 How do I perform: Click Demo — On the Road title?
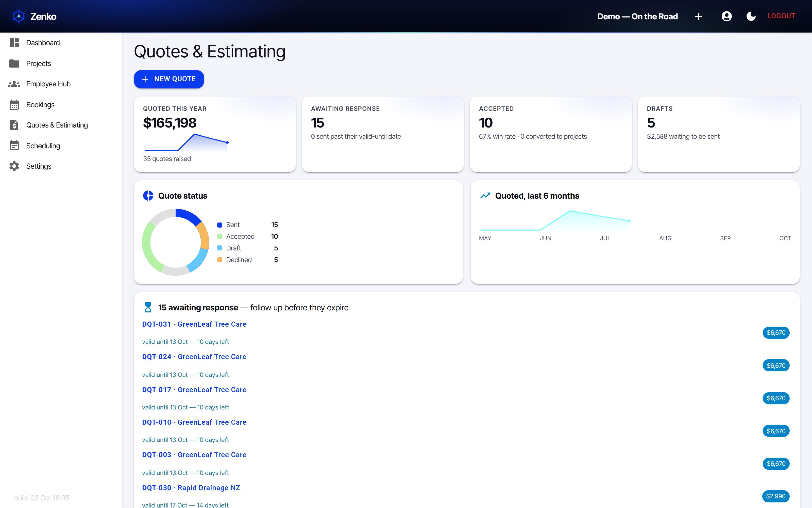coord(637,16)
